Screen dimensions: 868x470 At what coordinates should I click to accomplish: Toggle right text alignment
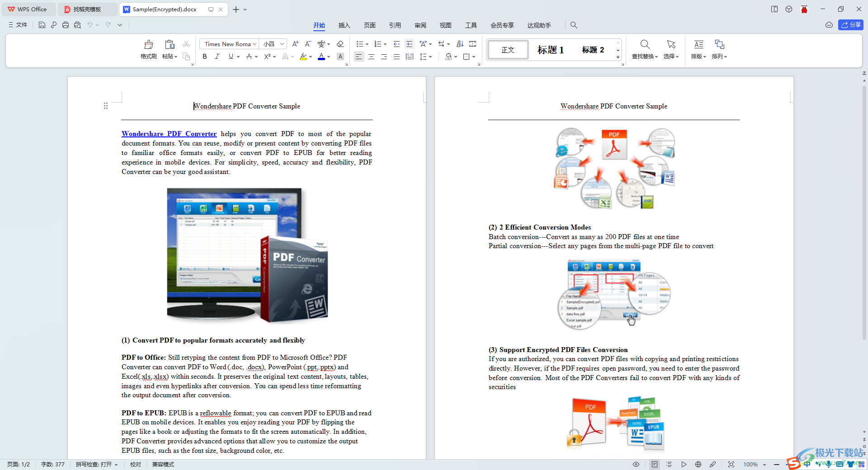[x=384, y=56]
